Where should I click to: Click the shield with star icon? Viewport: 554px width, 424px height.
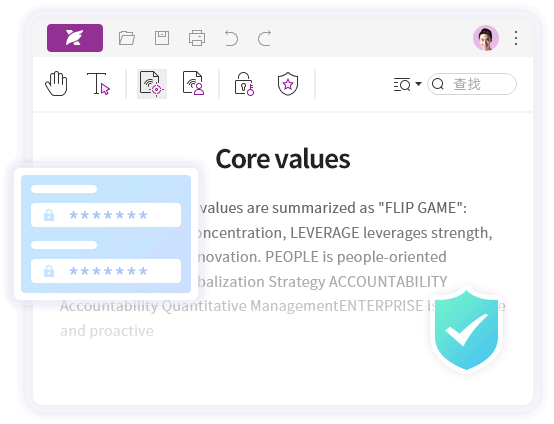point(288,84)
